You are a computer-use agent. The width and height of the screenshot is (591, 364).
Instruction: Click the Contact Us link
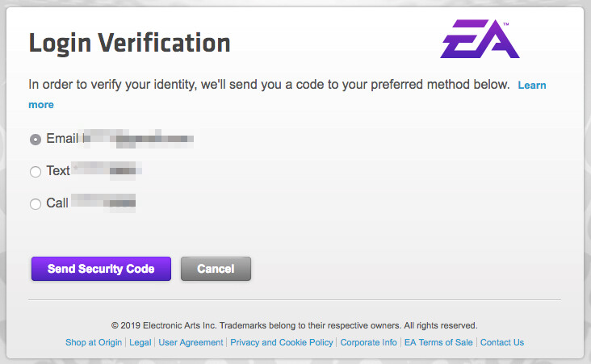point(502,342)
